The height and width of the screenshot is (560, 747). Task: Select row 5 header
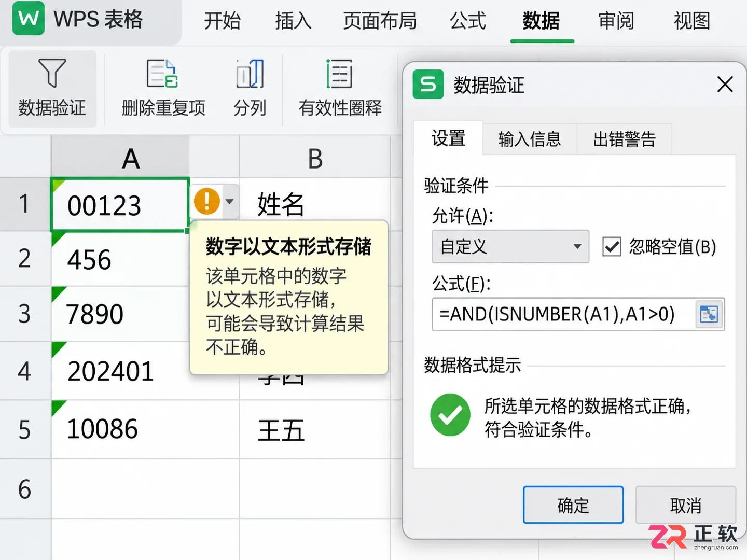25,430
